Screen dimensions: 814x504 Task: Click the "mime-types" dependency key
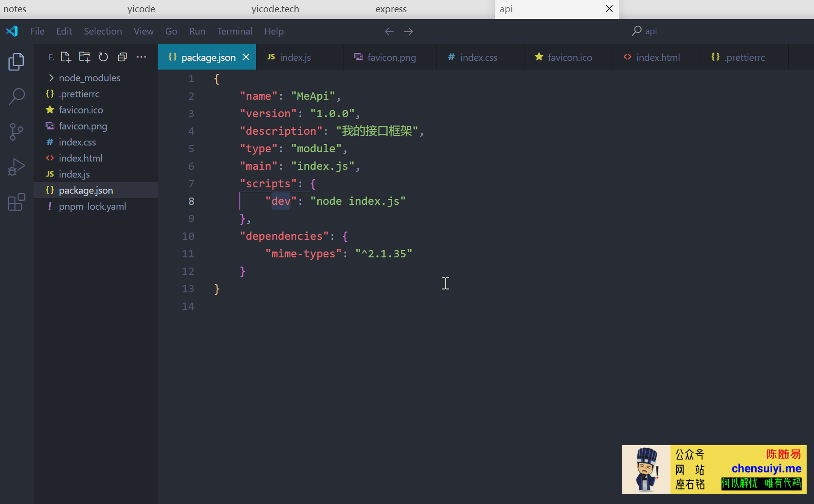point(303,254)
